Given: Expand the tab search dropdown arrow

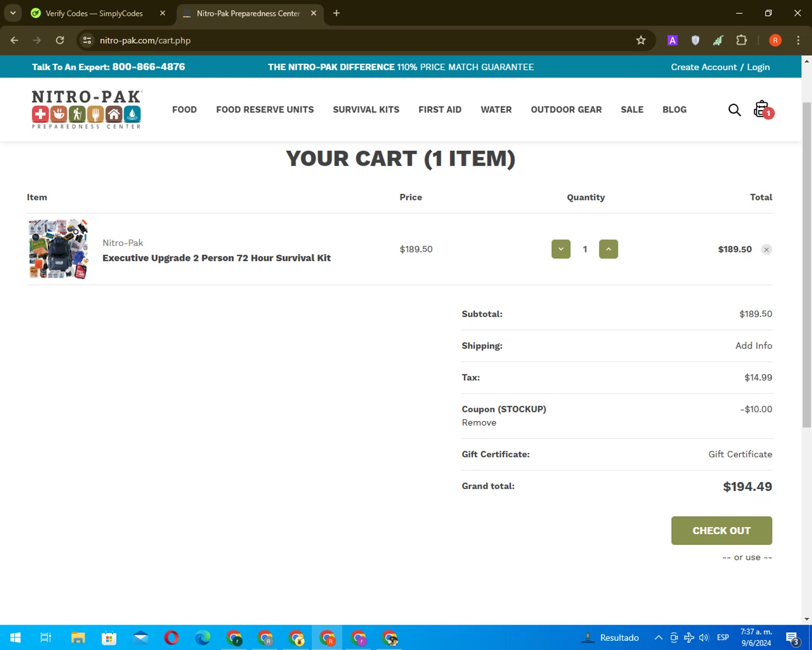Looking at the screenshot, I should coord(12,13).
